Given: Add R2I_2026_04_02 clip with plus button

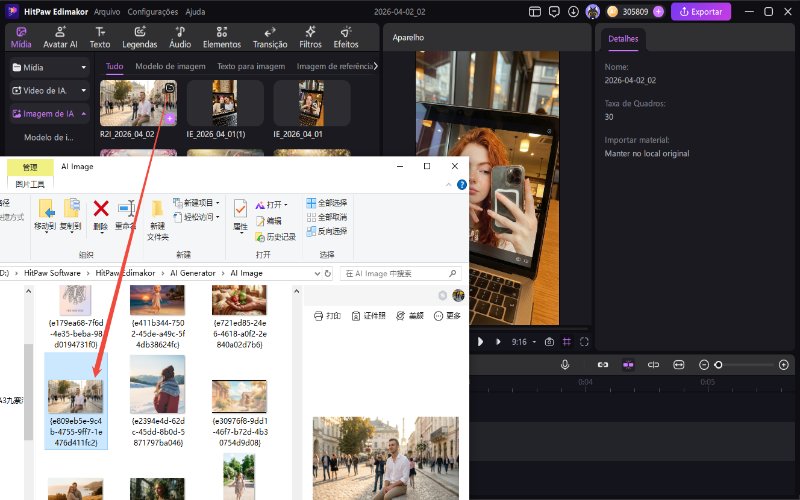Looking at the screenshot, I should pyautogui.click(x=169, y=118).
